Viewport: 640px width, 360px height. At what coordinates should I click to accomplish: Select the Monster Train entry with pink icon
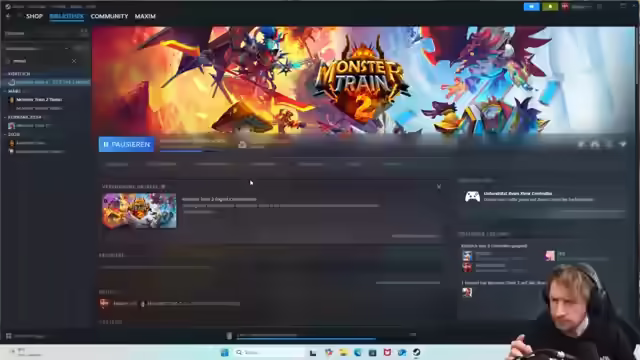point(32,126)
